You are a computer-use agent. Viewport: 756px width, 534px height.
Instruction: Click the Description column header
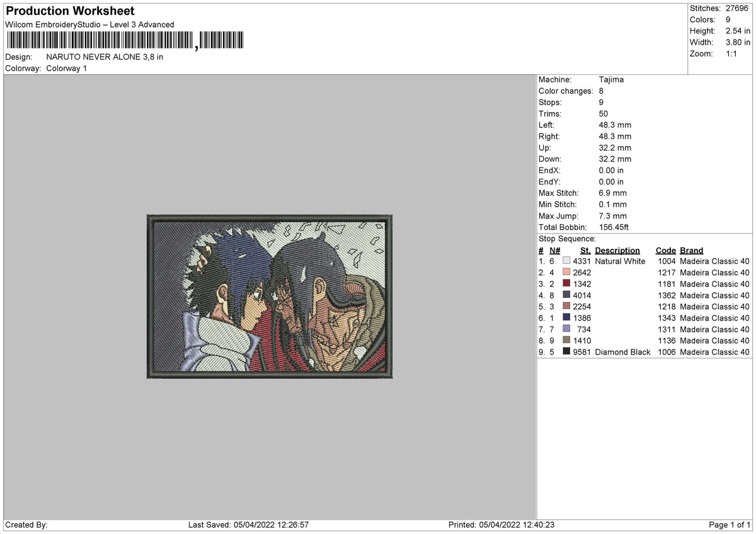pyautogui.click(x=617, y=250)
